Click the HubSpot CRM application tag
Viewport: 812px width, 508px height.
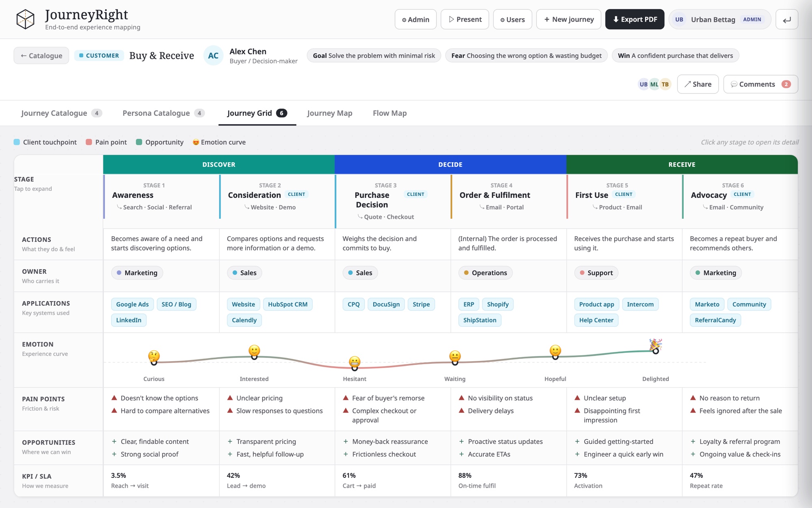[x=287, y=304]
